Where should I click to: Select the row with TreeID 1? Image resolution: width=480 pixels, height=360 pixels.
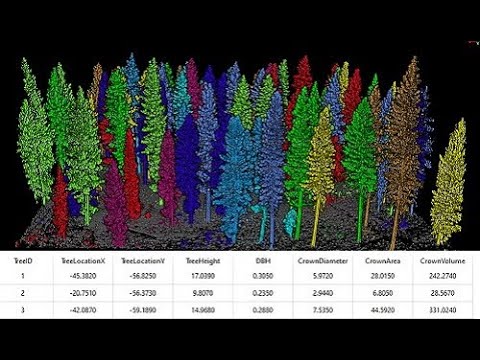point(236,276)
